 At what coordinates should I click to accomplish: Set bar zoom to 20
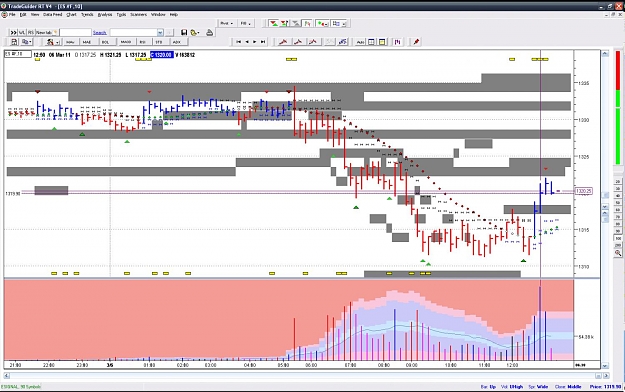(618, 181)
